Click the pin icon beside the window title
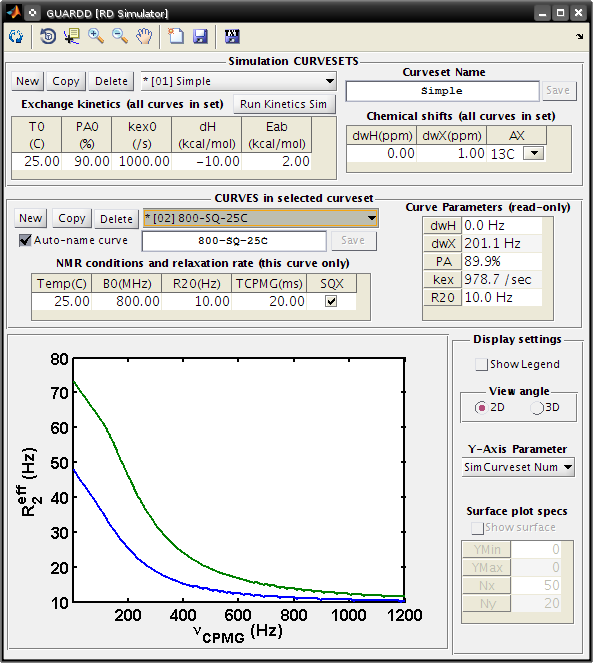This screenshot has width=593, height=663. [x=33, y=13]
